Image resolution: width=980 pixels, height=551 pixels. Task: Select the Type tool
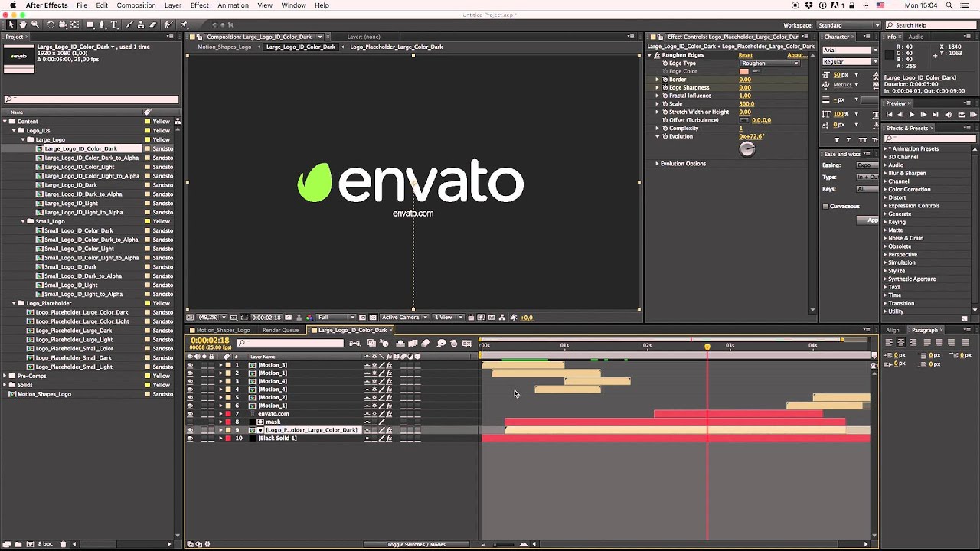click(114, 24)
